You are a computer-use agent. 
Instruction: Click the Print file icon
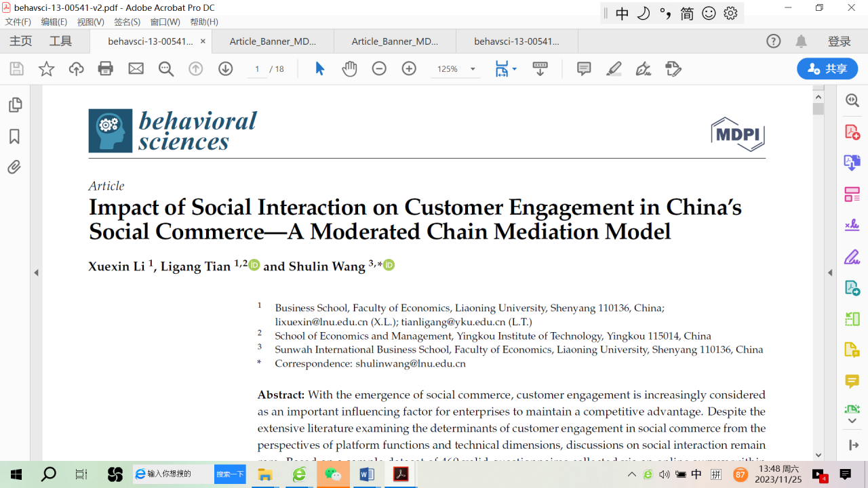tap(106, 68)
